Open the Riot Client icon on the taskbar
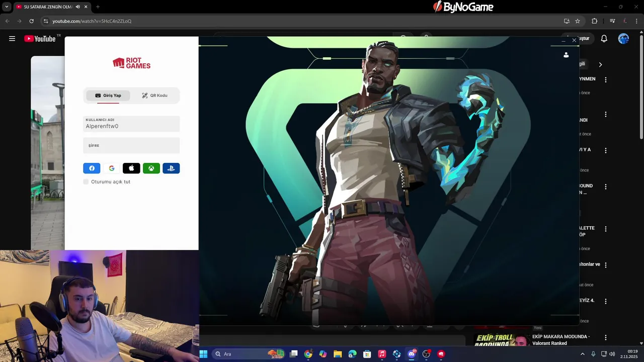644x362 pixels. 441,354
